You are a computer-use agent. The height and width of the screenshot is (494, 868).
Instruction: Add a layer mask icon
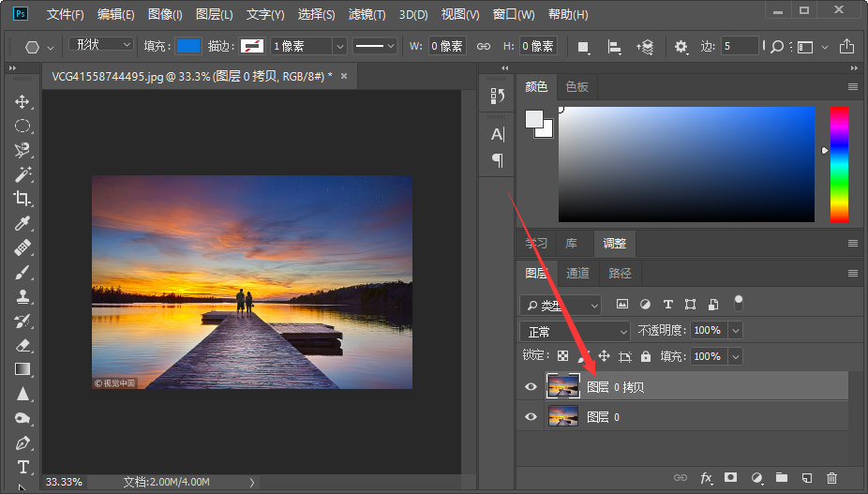pyautogui.click(x=731, y=477)
